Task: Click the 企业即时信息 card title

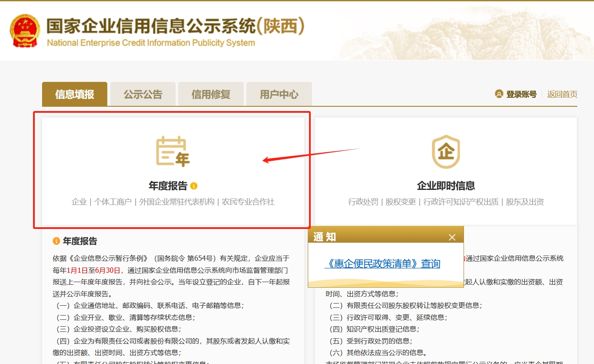Action: (x=446, y=186)
